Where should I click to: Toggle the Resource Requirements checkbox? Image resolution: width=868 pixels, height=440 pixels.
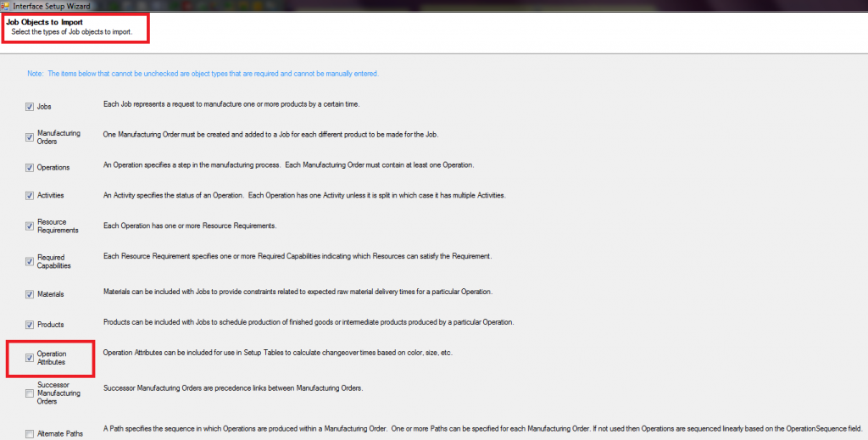(30, 226)
